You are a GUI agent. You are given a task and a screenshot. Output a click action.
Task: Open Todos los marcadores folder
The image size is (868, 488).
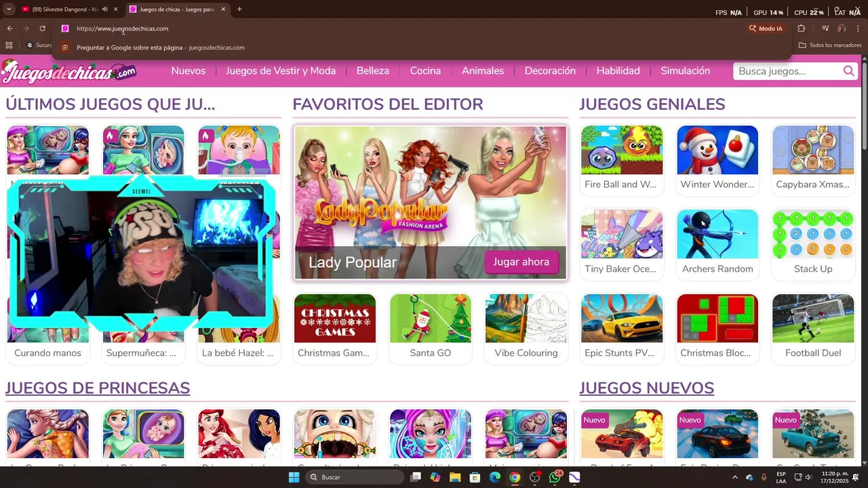(x=830, y=45)
